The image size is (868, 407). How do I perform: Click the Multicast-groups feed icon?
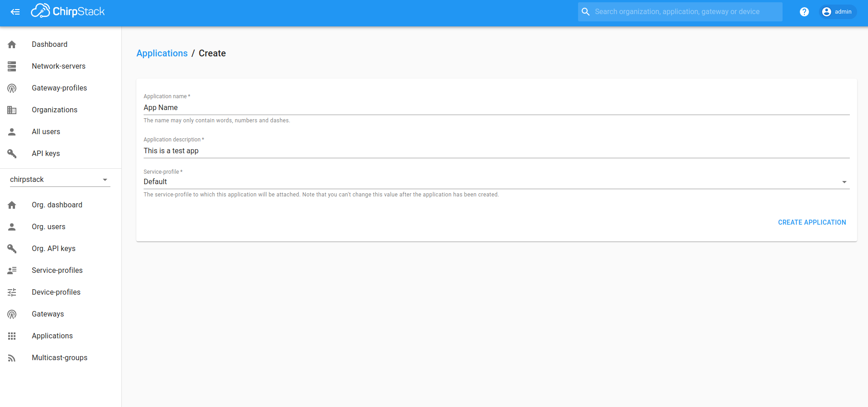12,358
